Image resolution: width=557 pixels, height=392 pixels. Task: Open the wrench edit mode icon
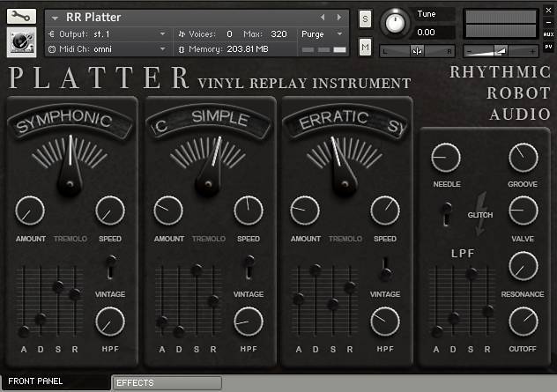pos(21,17)
